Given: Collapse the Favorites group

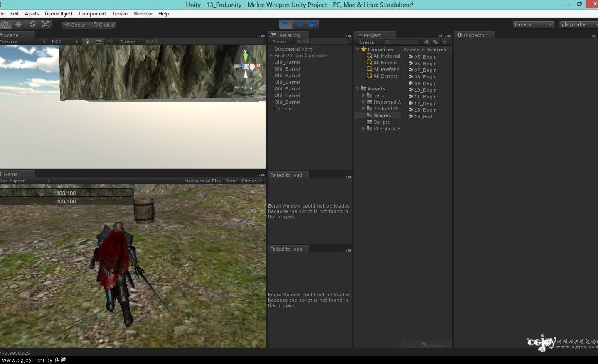Looking at the screenshot, I should 357,49.
